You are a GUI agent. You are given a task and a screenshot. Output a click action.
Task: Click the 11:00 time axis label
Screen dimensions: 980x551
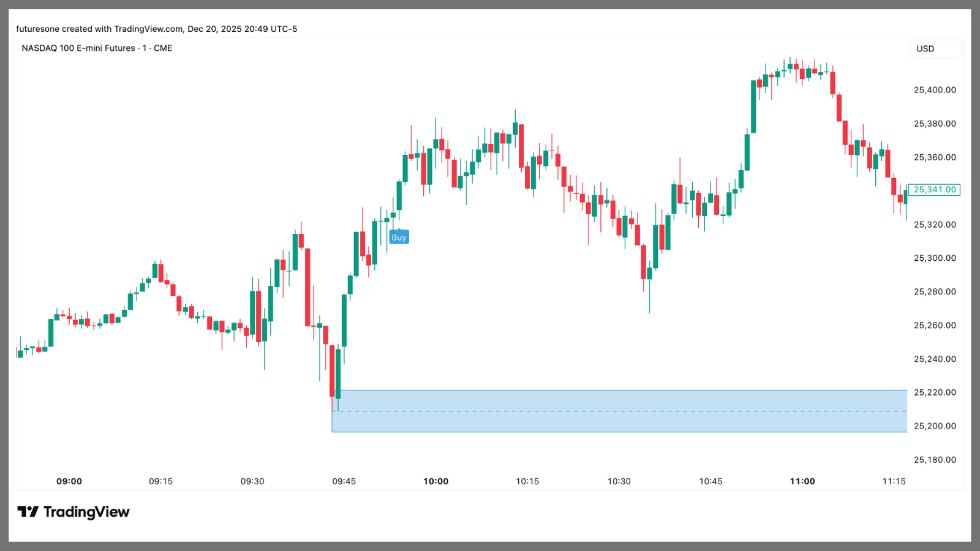coord(802,481)
